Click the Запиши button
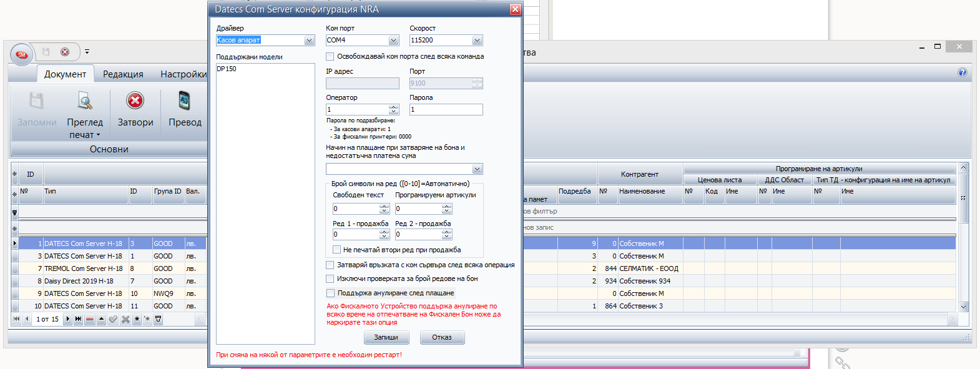Image resolution: width=980 pixels, height=369 pixels. (386, 337)
